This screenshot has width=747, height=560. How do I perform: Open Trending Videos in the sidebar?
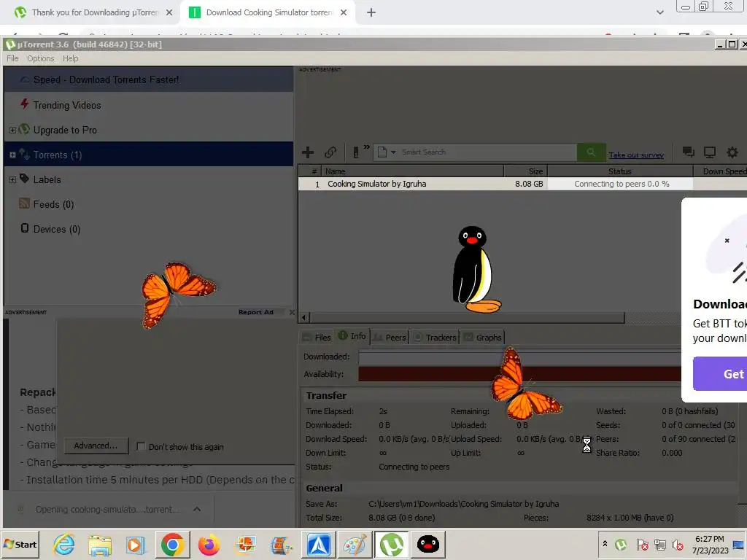point(66,105)
